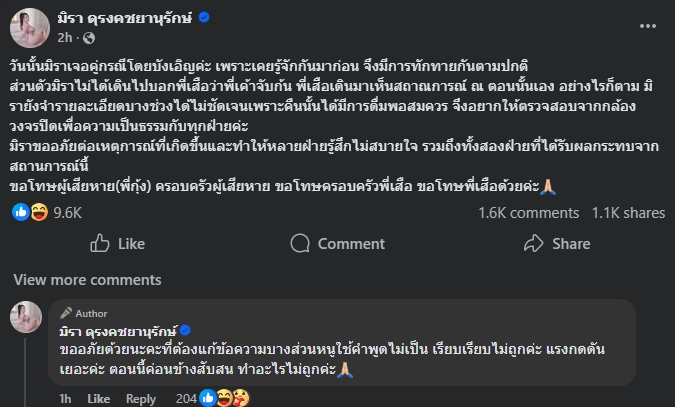Open the three-dot post options menu
Viewport: 675px width, 407px height.
tap(647, 26)
